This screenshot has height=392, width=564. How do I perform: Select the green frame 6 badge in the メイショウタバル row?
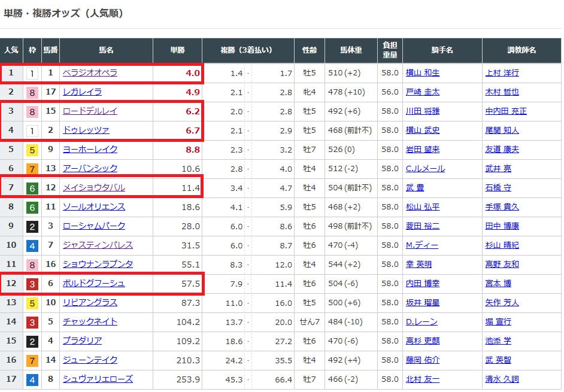32,188
